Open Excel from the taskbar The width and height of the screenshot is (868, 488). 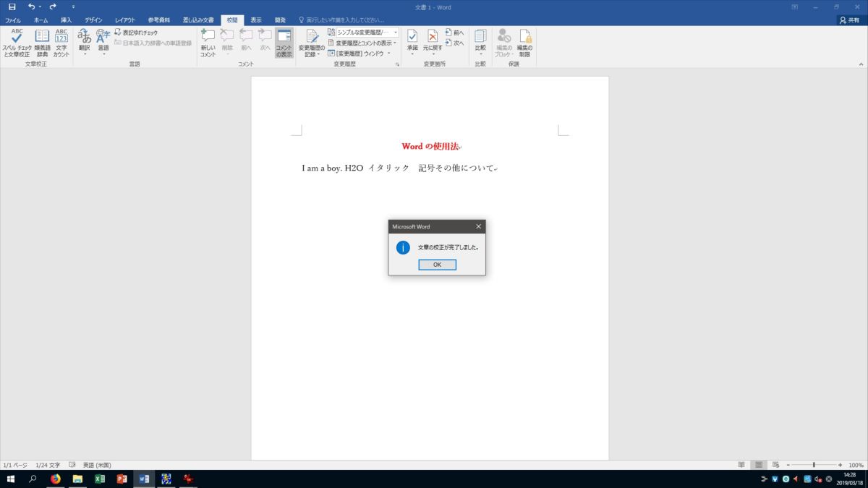pyautogui.click(x=100, y=479)
